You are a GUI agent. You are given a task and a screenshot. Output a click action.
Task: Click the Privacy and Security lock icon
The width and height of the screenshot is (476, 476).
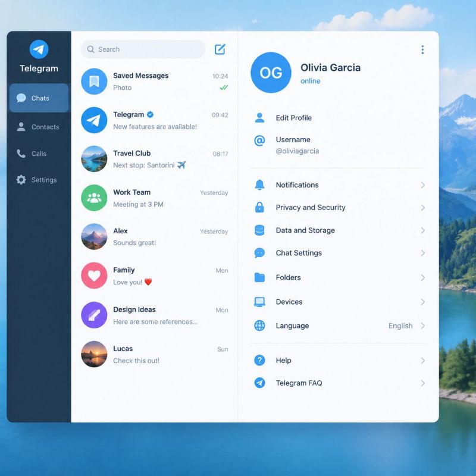259,207
